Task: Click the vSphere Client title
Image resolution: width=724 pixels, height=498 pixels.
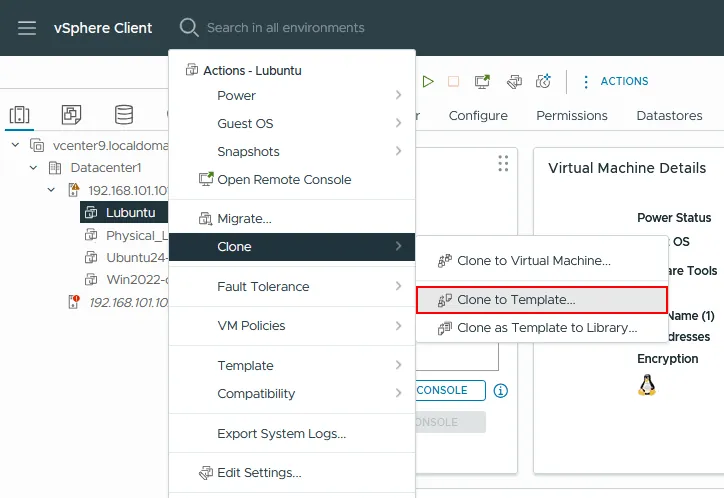Action: tap(103, 28)
